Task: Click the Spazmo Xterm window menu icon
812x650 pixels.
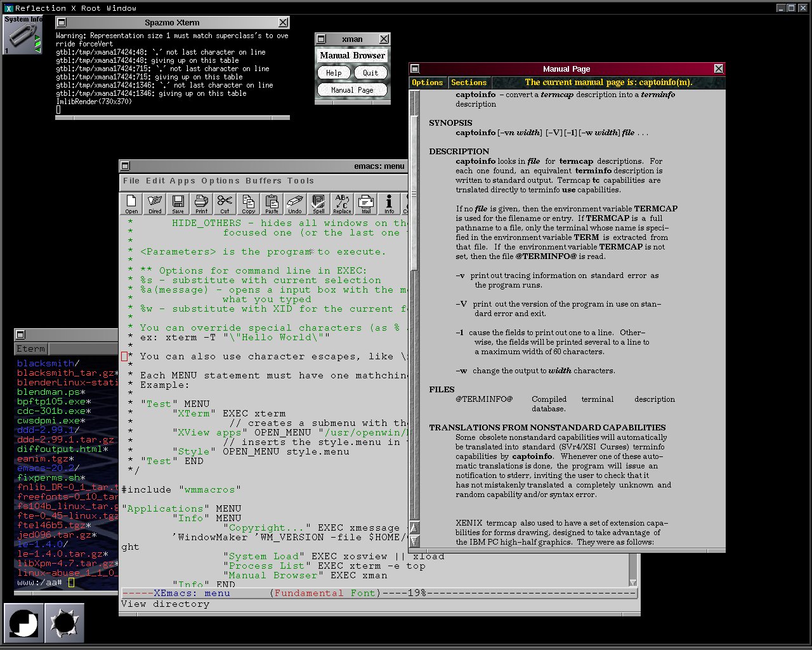Action: click(62, 23)
